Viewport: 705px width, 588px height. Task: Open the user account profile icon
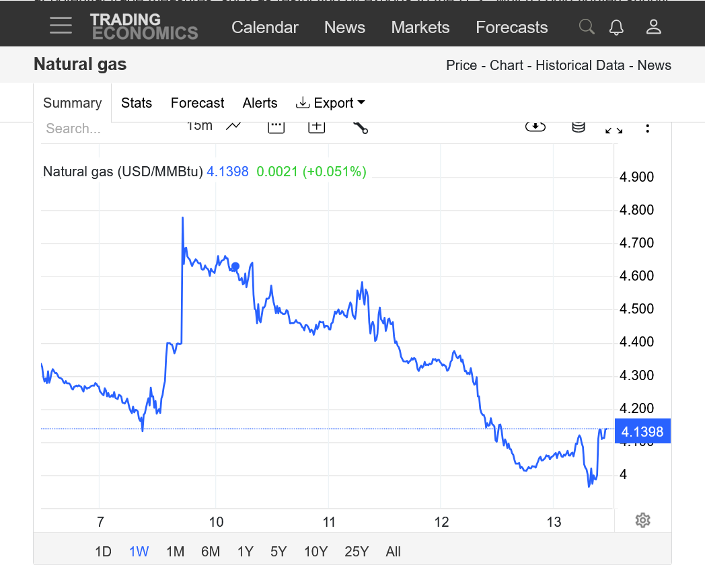[653, 27]
